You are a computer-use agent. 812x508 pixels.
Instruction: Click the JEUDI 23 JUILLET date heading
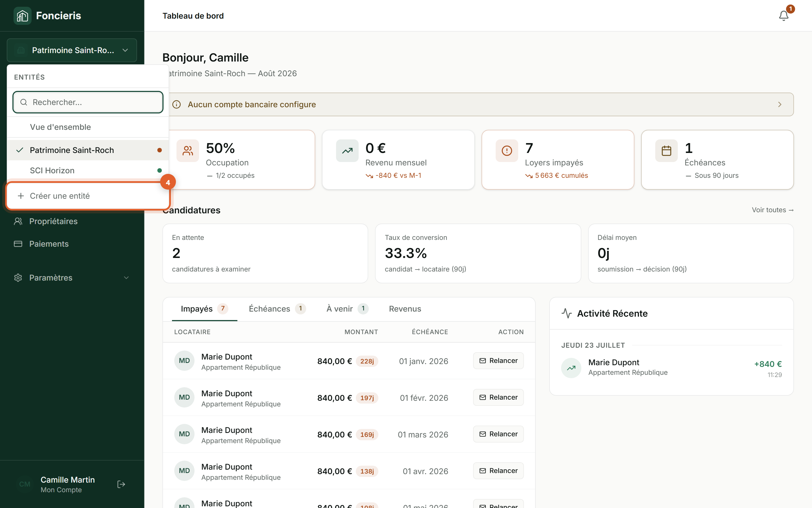593,345
